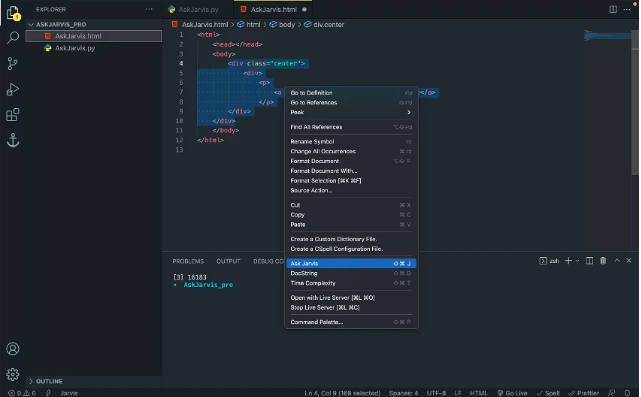Open the Run and Debug view
The width and height of the screenshot is (641, 397).
tap(13, 89)
